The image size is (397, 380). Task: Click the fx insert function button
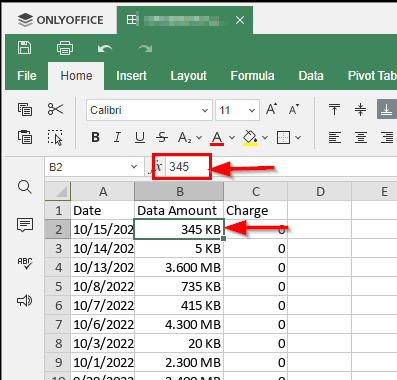[156, 166]
